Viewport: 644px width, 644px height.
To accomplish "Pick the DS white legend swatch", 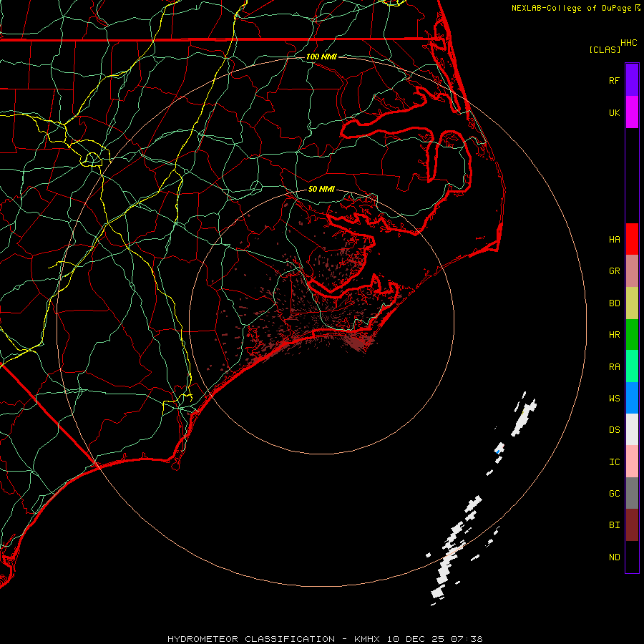I will click(x=632, y=429).
